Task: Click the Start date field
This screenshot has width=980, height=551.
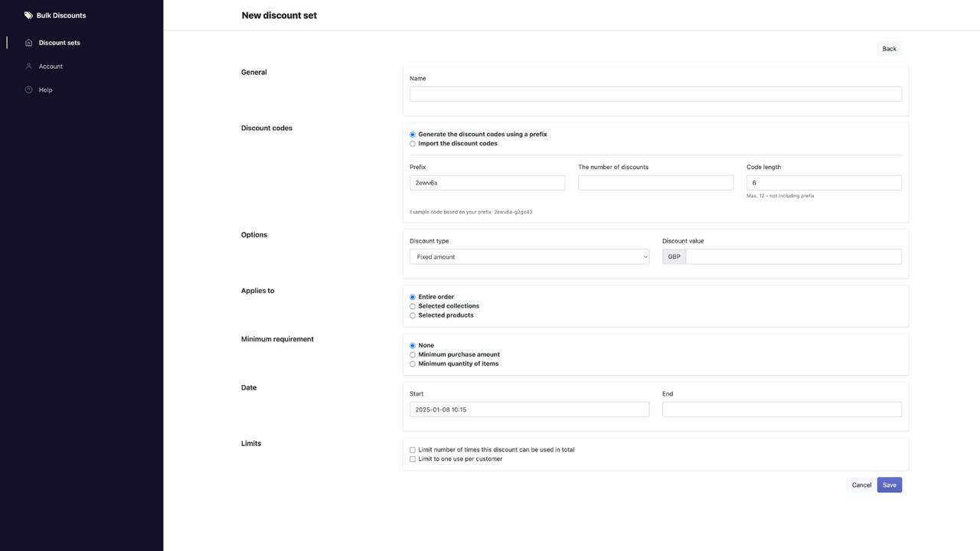Action: pos(528,409)
